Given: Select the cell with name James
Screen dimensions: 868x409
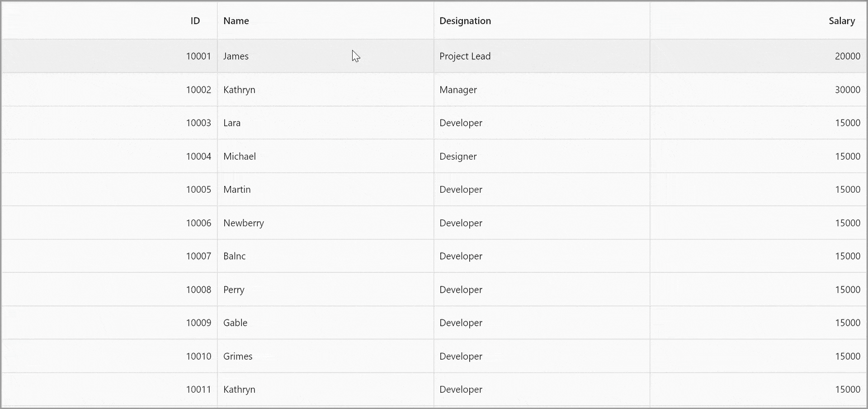Looking at the screenshot, I should click(236, 56).
